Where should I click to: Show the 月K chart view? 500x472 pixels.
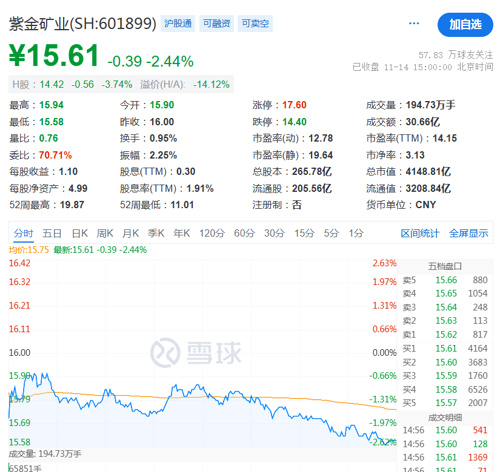pyautogui.click(x=130, y=233)
